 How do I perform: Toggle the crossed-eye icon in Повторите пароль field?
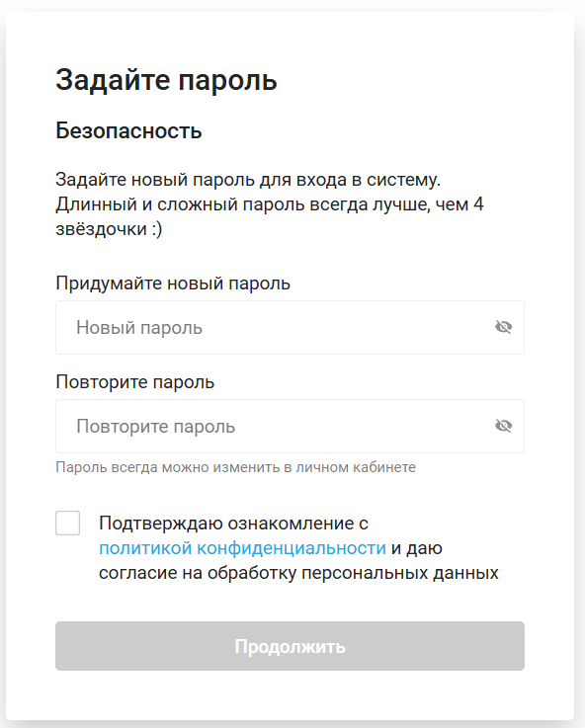pos(503,426)
